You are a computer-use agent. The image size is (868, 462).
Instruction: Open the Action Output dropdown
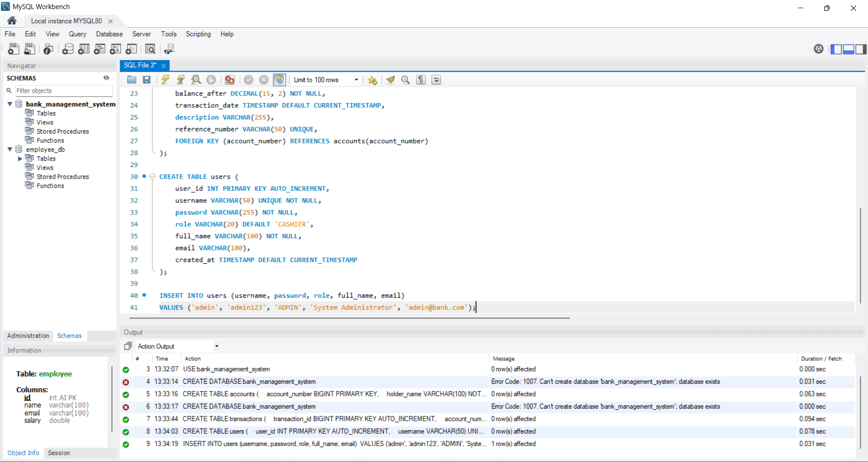(217, 346)
